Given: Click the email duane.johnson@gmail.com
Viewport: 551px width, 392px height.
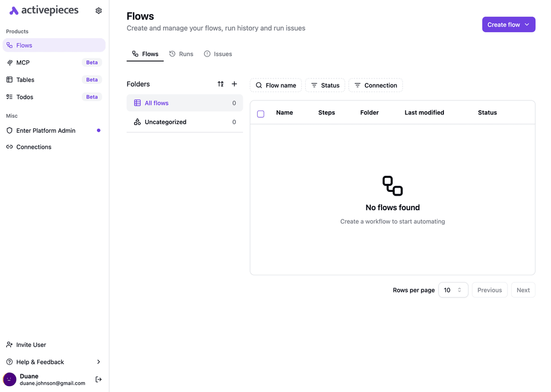Looking at the screenshot, I should [52, 383].
